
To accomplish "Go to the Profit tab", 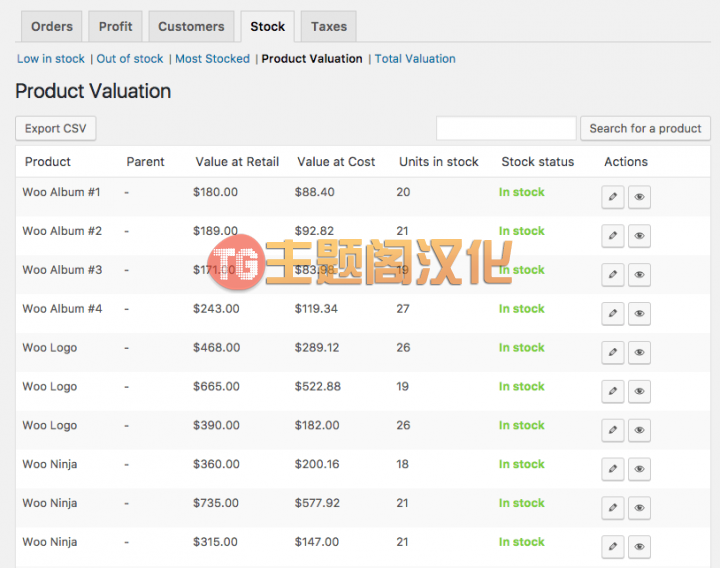I will tap(115, 27).
